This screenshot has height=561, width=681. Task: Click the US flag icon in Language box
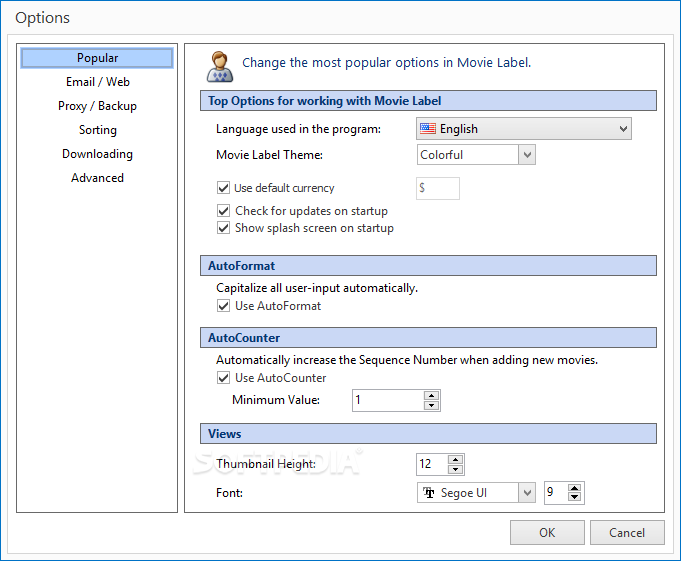(428, 129)
